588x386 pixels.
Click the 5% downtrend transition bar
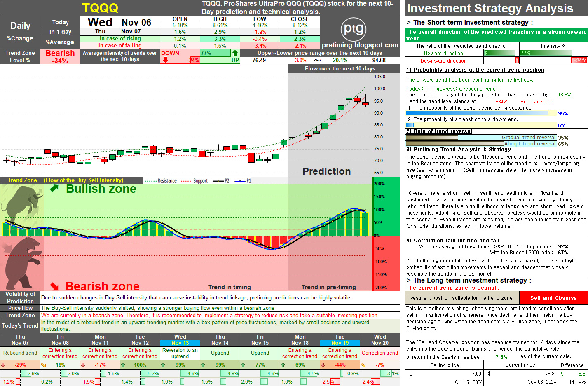(481, 125)
